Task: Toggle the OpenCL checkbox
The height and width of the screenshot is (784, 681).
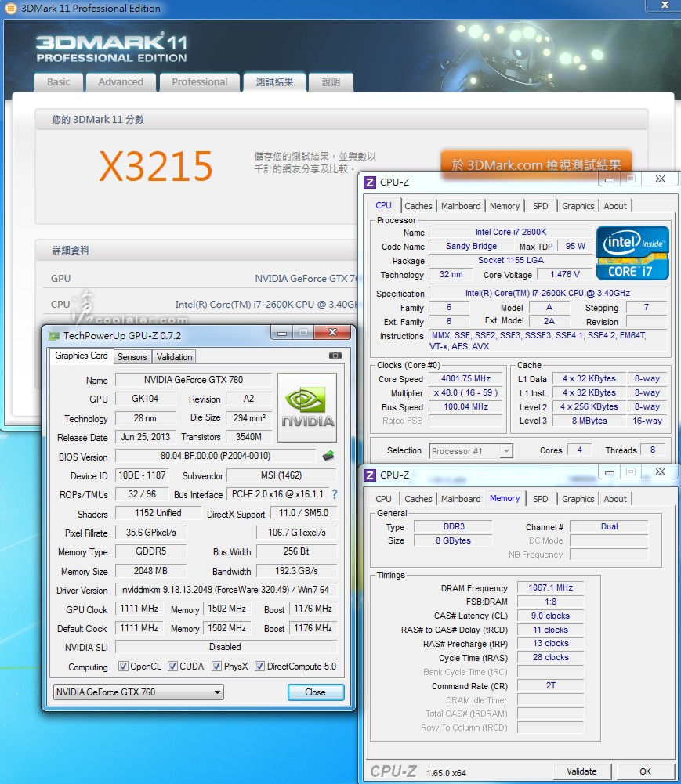Action: point(122,666)
